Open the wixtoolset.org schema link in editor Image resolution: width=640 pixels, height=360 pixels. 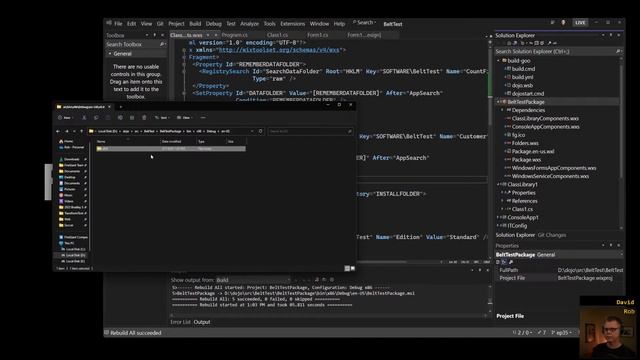279,50
